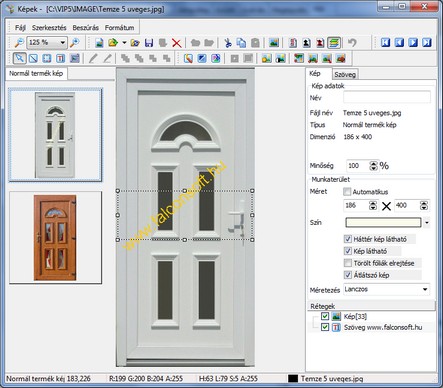Click the red figure document icon

tap(320, 43)
